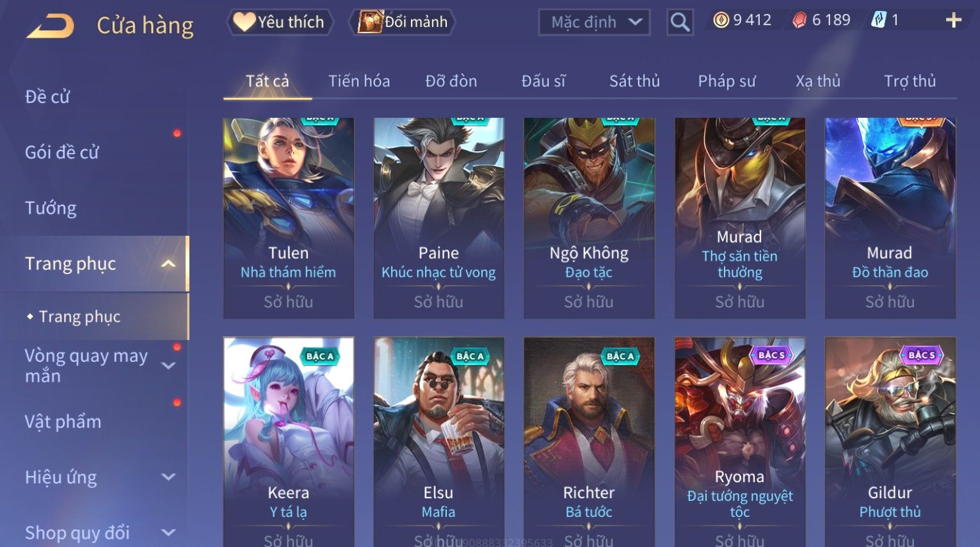Tap the plus icon to add currency
The image size is (980, 547).
click(x=954, y=20)
